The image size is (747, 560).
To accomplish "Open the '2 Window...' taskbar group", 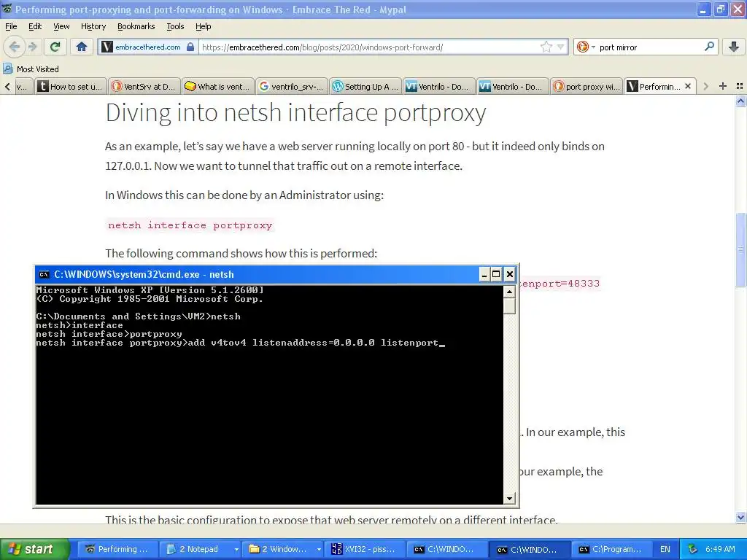I will 282,549.
